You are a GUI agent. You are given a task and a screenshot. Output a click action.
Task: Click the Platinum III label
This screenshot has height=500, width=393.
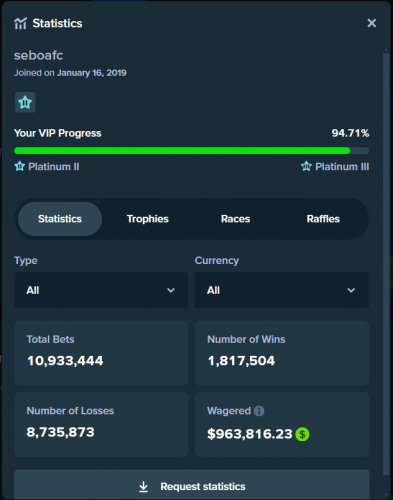[x=342, y=166]
